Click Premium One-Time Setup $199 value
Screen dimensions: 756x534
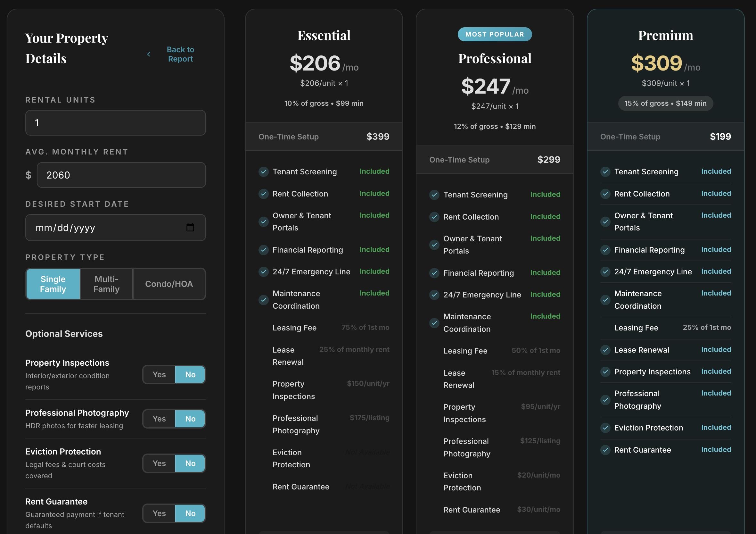click(x=720, y=137)
